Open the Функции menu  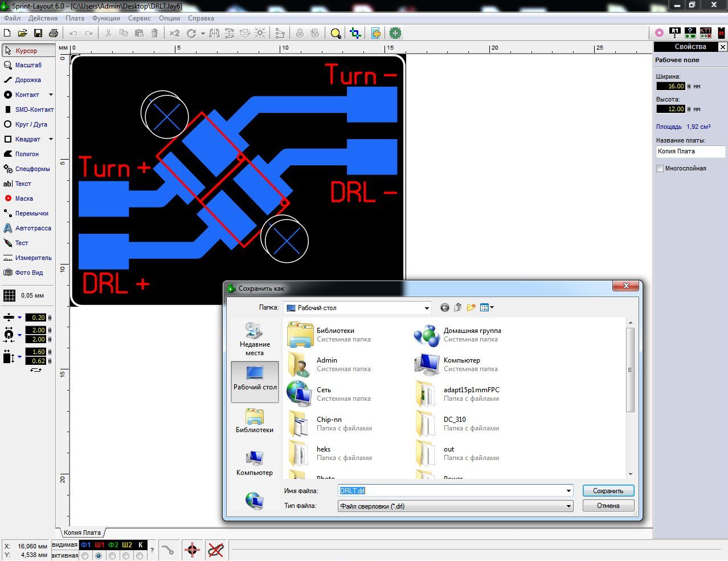tap(106, 18)
